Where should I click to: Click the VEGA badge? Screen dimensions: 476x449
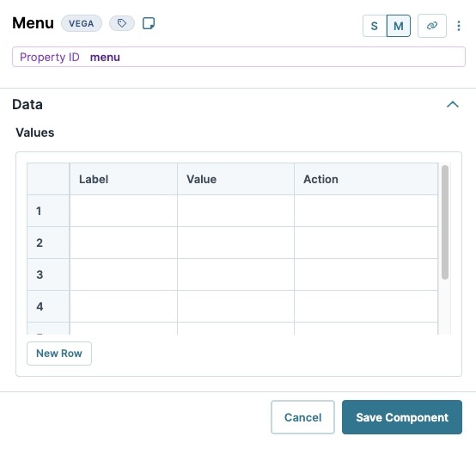(82, 23)
